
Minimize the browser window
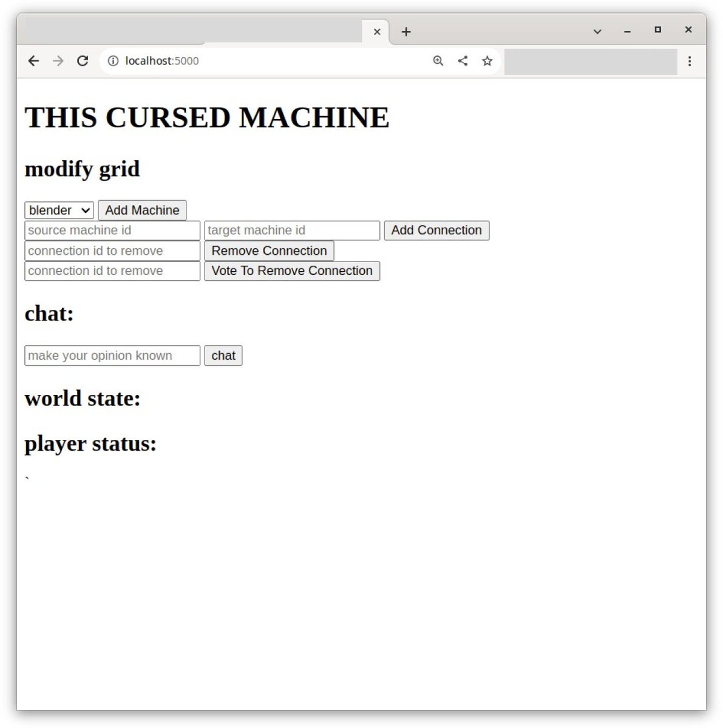[628, 31]
